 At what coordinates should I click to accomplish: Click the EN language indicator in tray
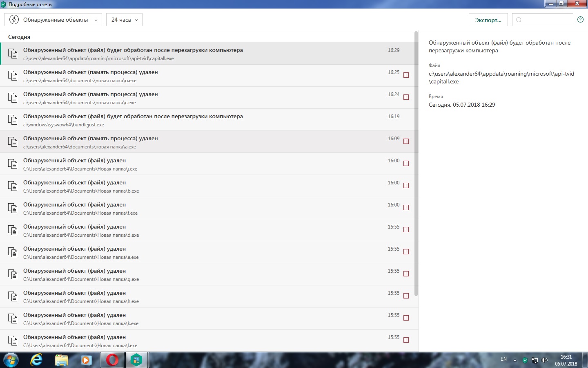coord(503,359)
